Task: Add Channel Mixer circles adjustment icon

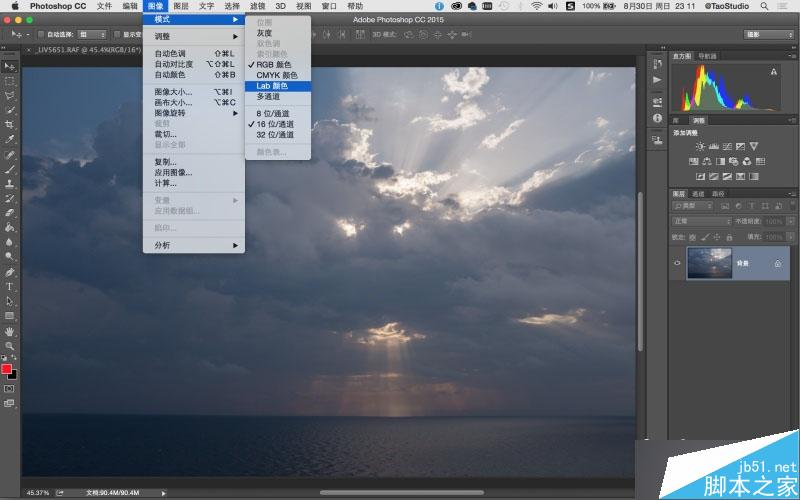Action: point(747,161)
